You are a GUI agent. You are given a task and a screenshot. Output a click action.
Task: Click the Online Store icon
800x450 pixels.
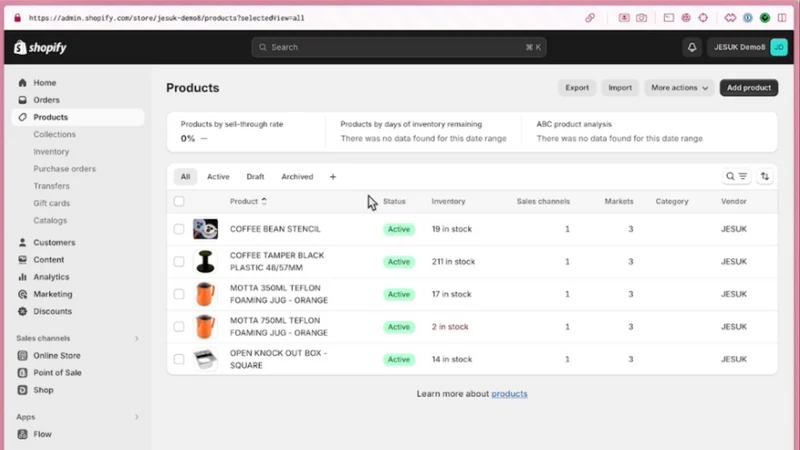22,356
